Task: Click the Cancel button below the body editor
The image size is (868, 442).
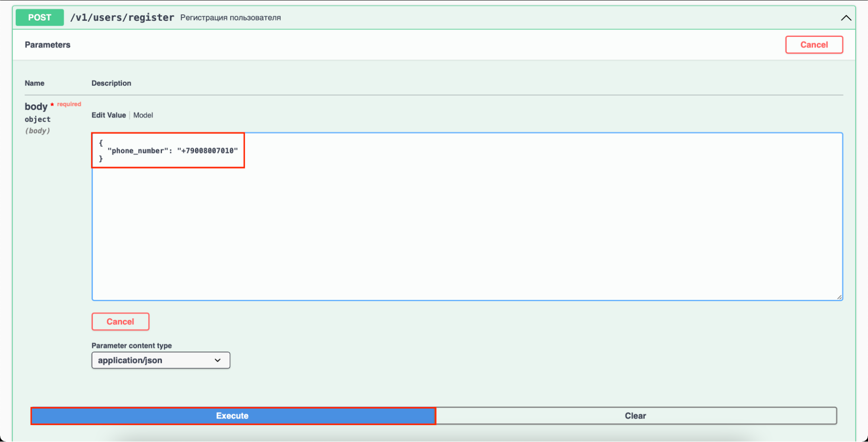Action: (120, 322)
